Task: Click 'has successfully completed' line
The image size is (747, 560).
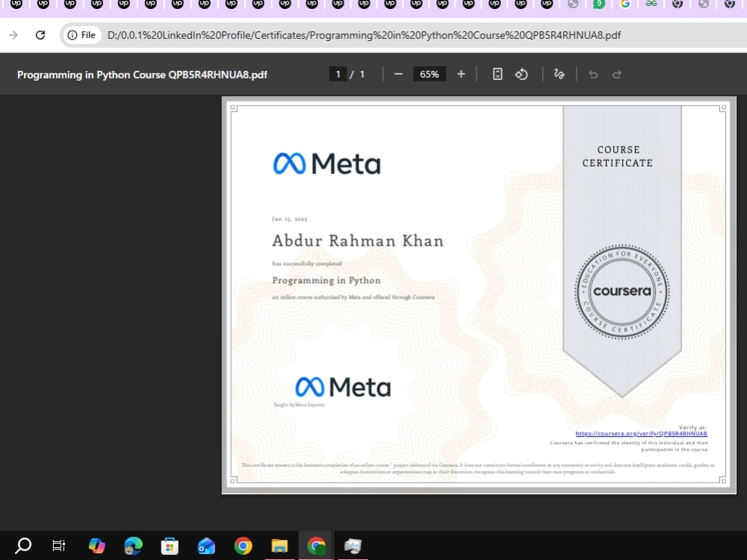Action: click(307, 264)
